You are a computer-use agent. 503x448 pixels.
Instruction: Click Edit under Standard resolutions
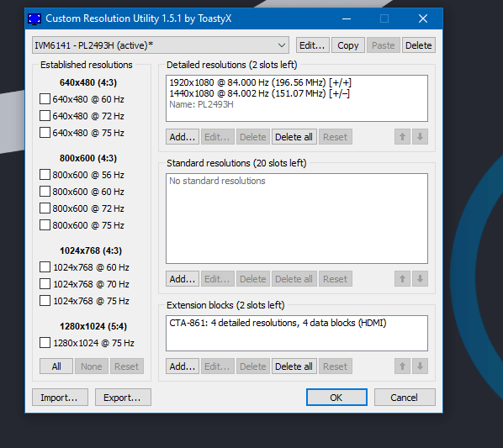[218, 279]
